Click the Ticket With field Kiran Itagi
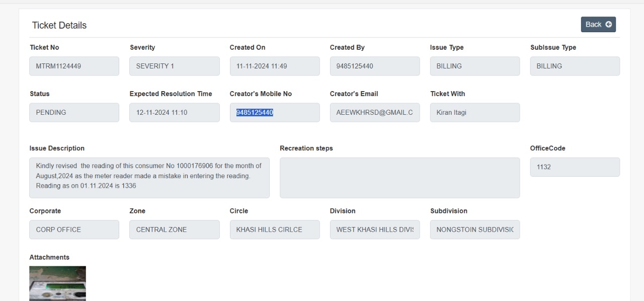This screenshot has width=644, height=301. (x=475, y=112)
